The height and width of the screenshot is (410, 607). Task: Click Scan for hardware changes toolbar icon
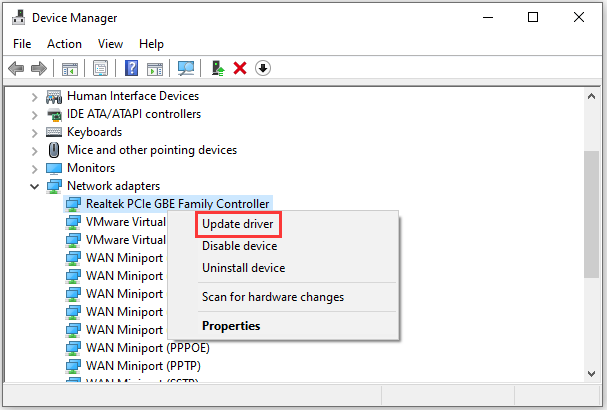(x=186, y=68)
